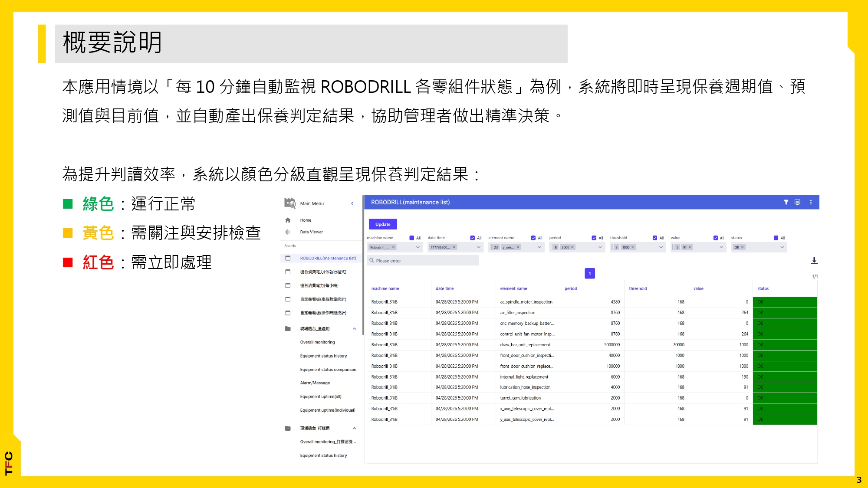Viewport: 868px width, 488px height.
Task: Go to page 1 in pagination
Action: pyautogui.click(x=590, y=273)
